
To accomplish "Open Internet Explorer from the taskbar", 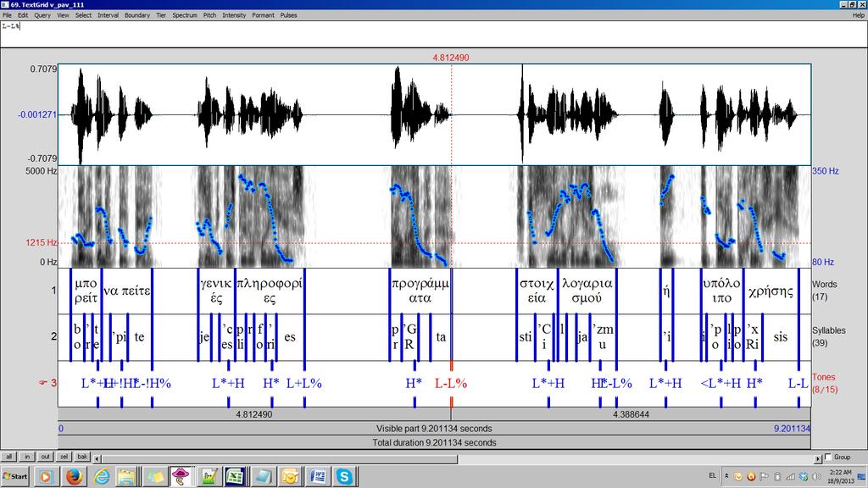I will click(x=101, y=476).
